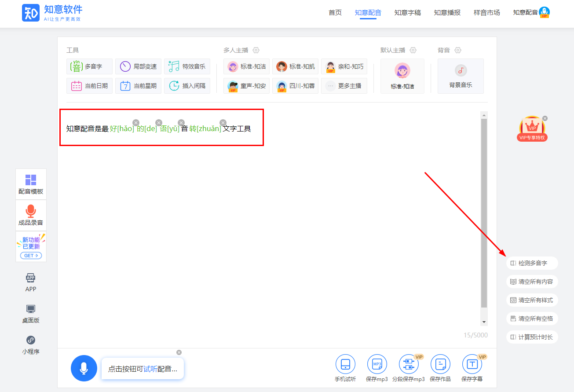Screen dimensions: 574x392
Task: Go to the 样音市场 tab
Action: (x=486, y=13)
